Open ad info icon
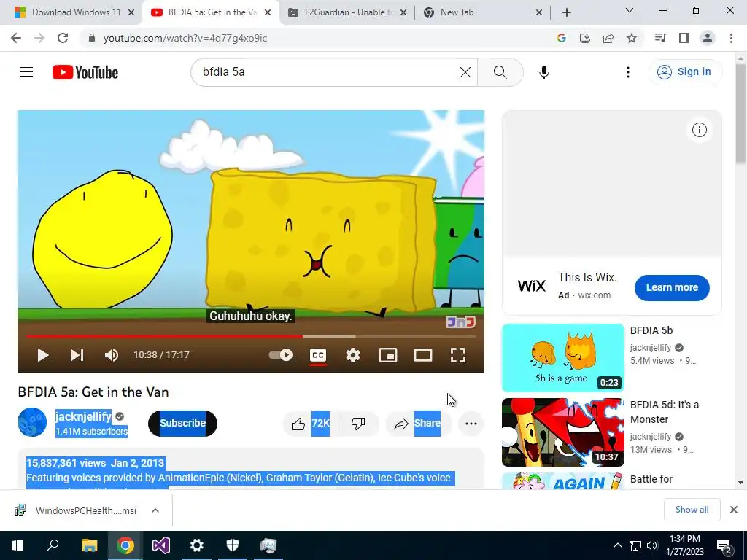The height and width of the screenshot is (560, 747). click(699, 130)
